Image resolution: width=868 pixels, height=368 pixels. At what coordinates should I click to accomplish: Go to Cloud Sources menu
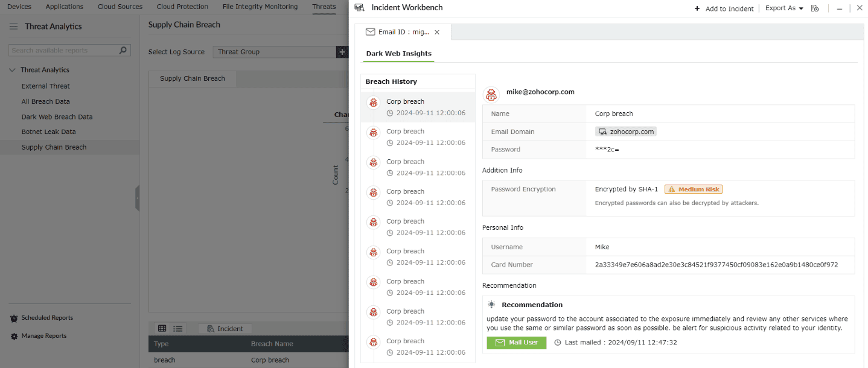[x=120, y=7]
